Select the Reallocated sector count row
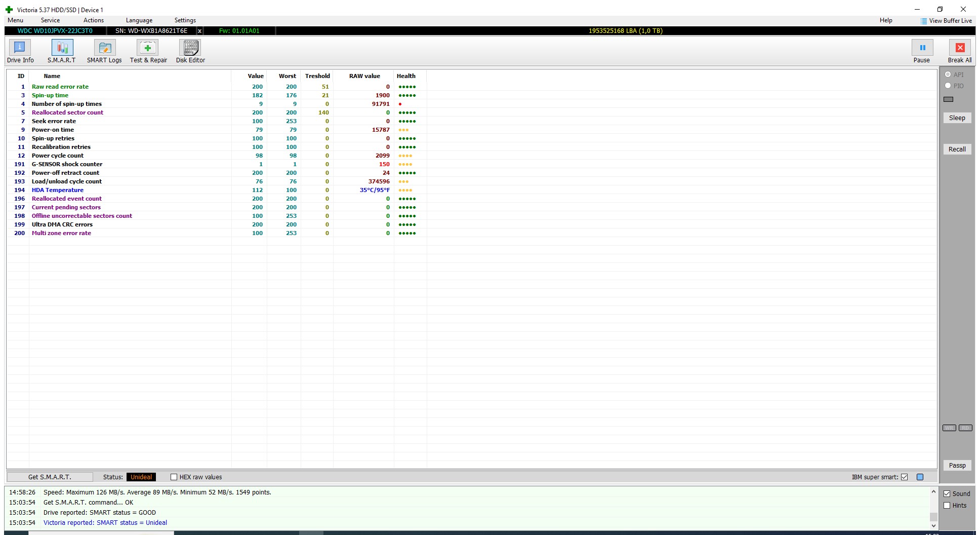This screenshot has width=980, height=535. [x=217, y=112]
